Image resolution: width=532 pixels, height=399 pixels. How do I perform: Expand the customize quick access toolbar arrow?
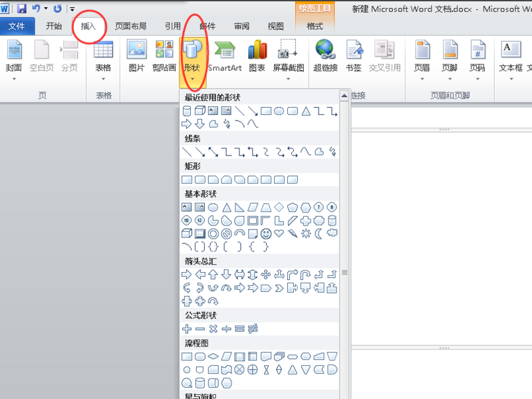coord(72,9)
